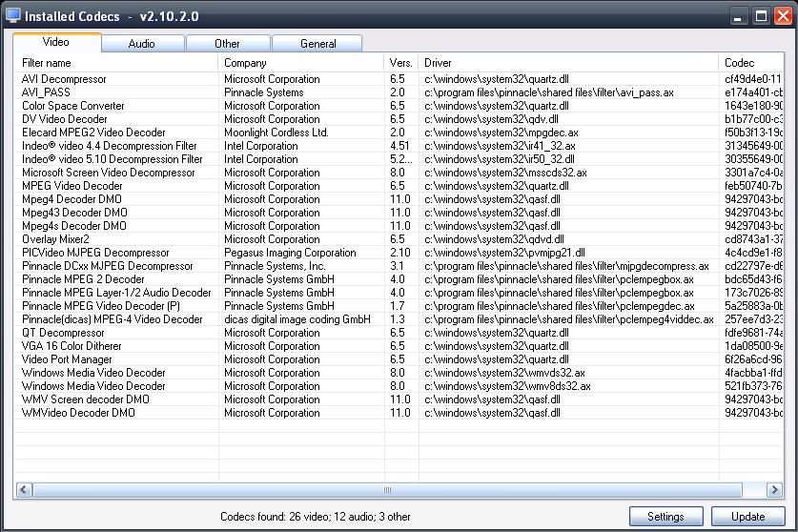
Task: Click Pinnacle Systems, Inc. company cell
Action: click(x=275, y=266)
